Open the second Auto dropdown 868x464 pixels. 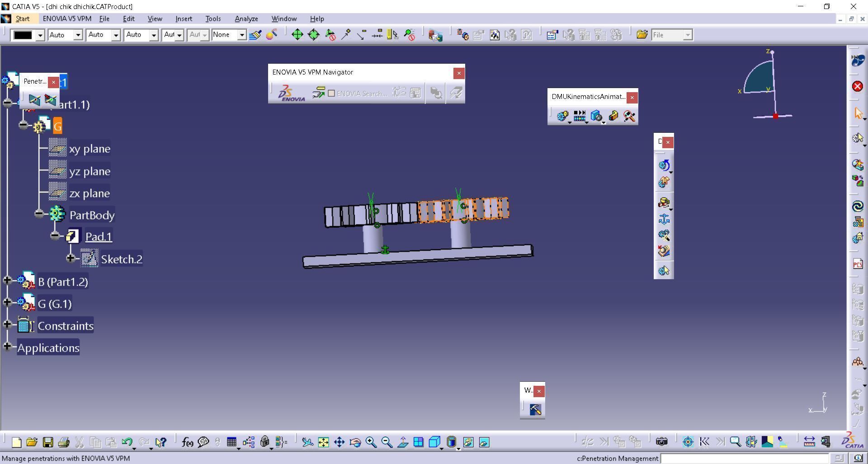[116, 35]
